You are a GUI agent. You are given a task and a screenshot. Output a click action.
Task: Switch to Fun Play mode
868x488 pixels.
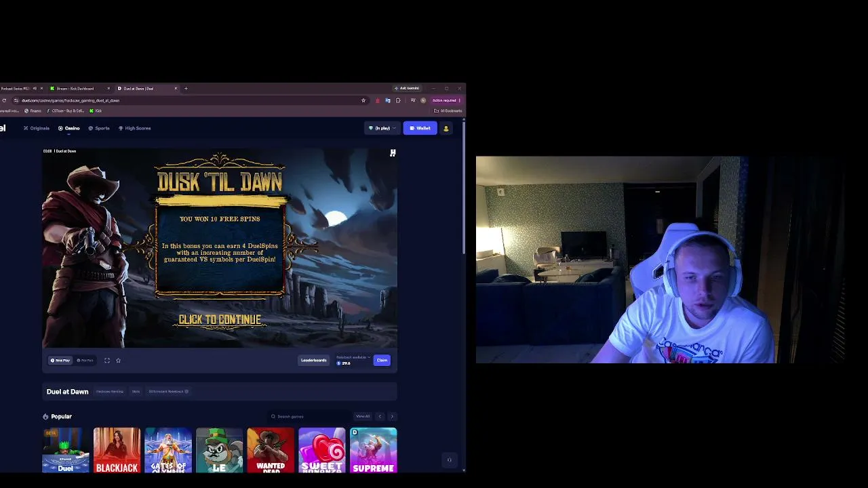point(85,361)
